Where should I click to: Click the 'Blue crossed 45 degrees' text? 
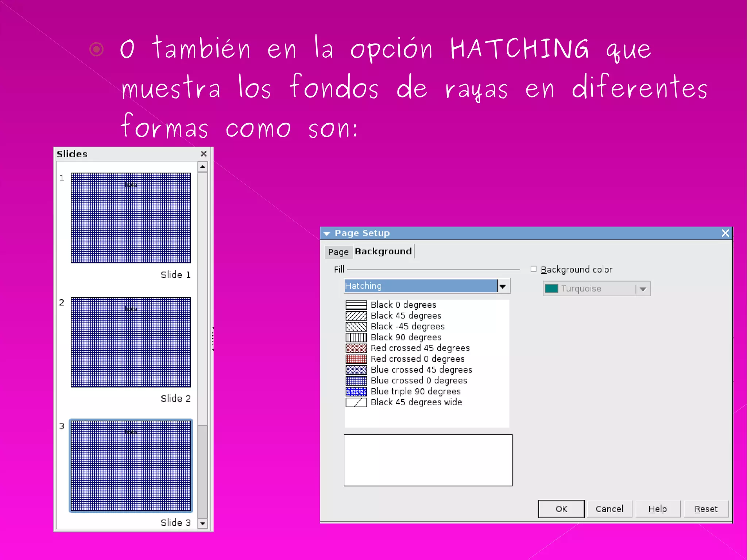click(422, 370)
